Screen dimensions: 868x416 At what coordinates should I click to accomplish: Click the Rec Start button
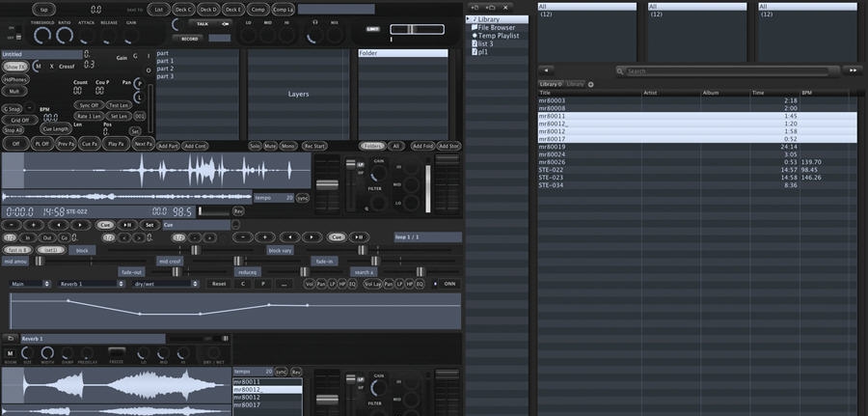click(314, 147)
